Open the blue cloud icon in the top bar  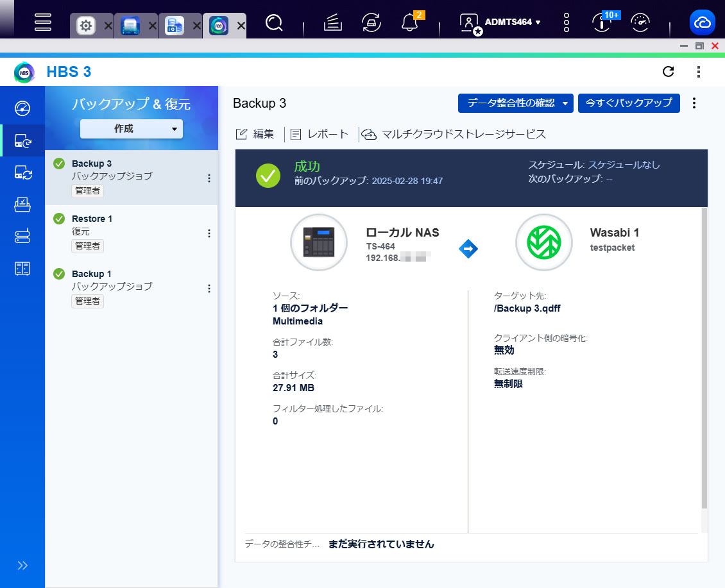click(x=703, y=22)
